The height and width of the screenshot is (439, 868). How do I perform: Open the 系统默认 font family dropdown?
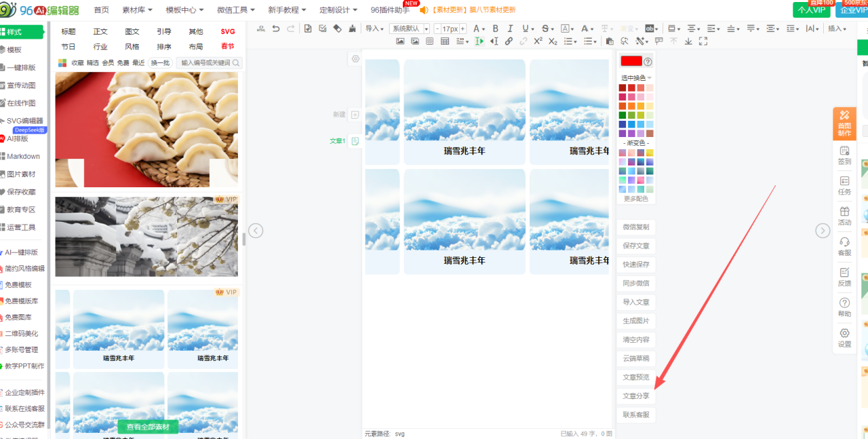pyautogui.click(x=410, y=28)
